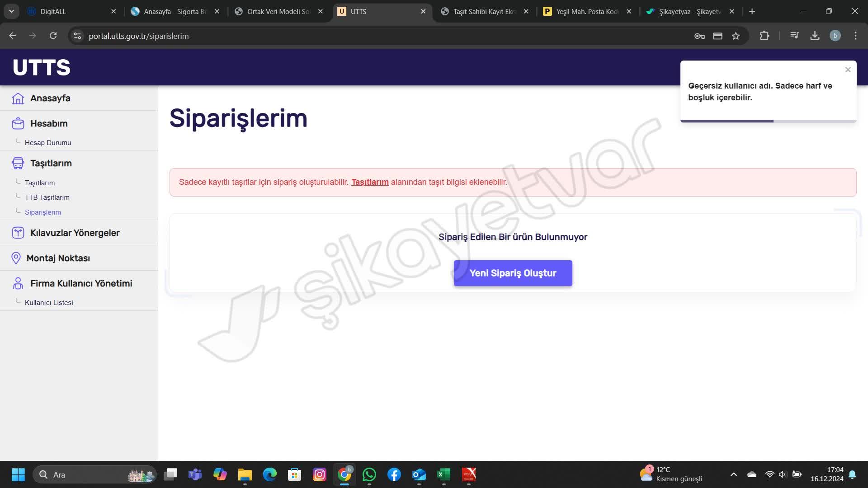Image resolution: width=868 pixels, height=488 pixels.
Task: Select Firma Kullanıcı Yönetimi user icon
Action: coord(17,283)
